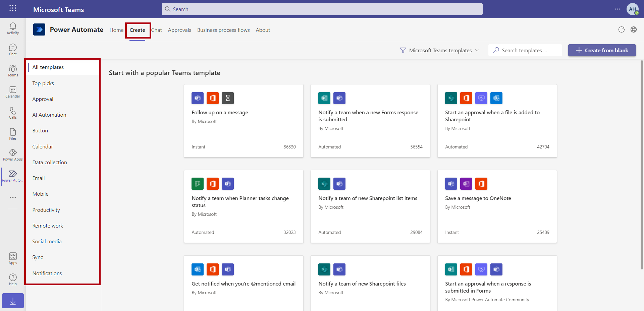644x311 pixels.
Task: Switch to the Home tab
Action: click(116, 30)
